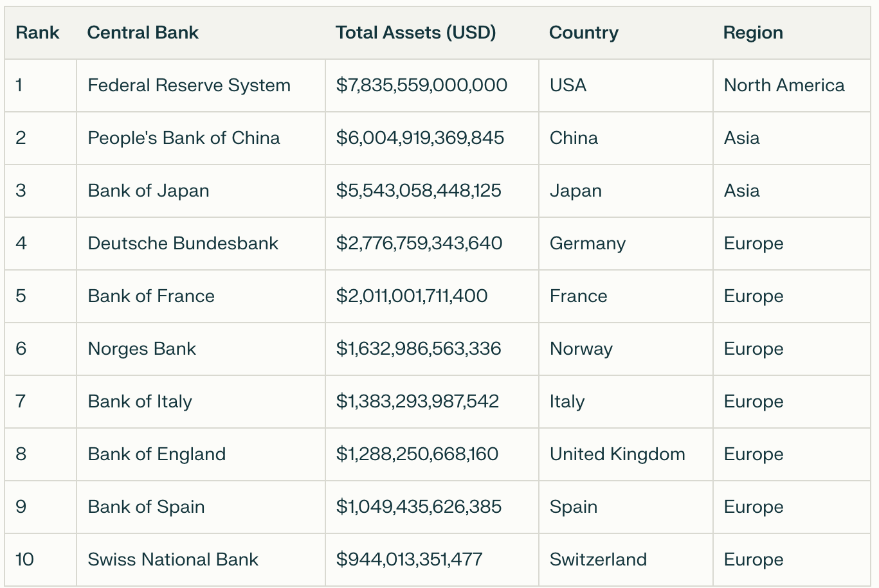Select the Swiss National Bank cell

173,560
